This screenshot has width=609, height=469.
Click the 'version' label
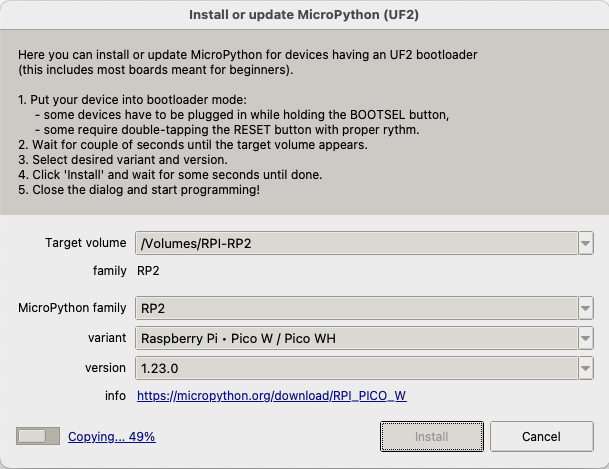pyautogui.click(x=106, y=368)
